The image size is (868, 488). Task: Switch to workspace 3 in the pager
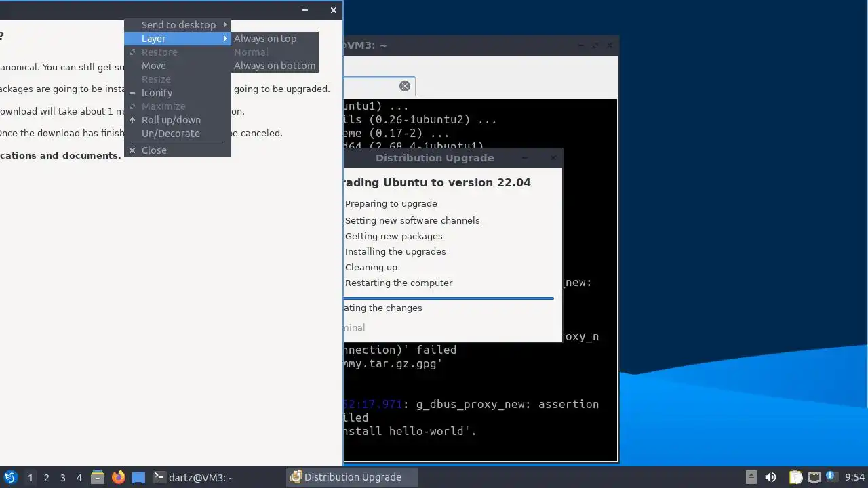(62, 478)
